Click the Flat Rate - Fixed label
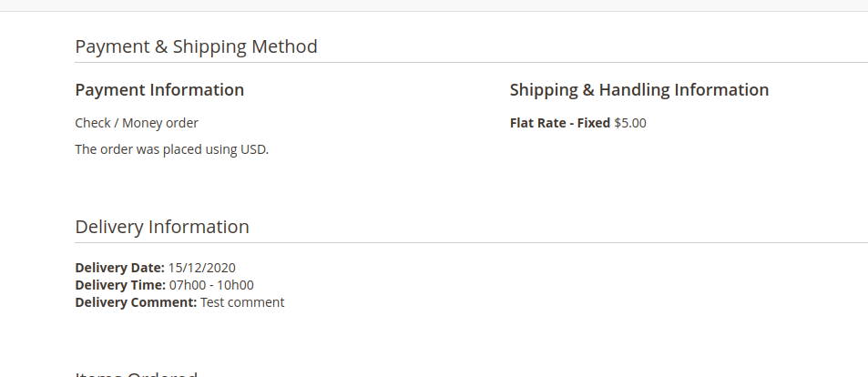 [x=560, y=123]
